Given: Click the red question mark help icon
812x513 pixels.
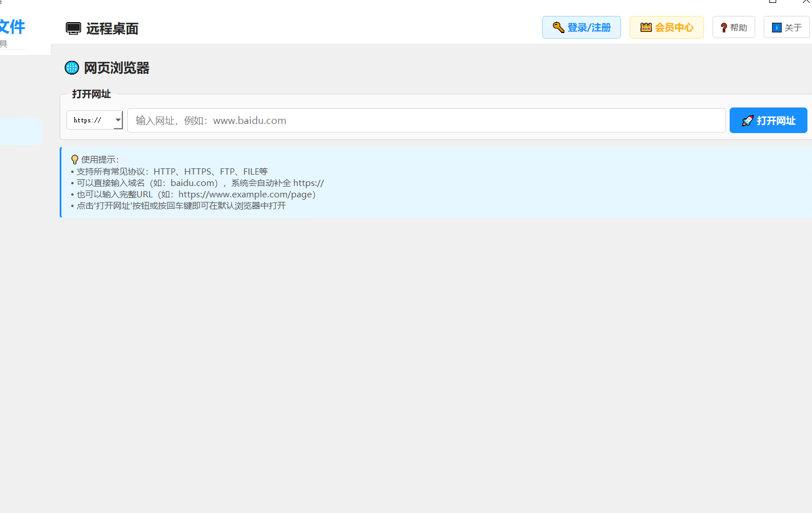Looking at the screenshot, I should click(723, 27).
